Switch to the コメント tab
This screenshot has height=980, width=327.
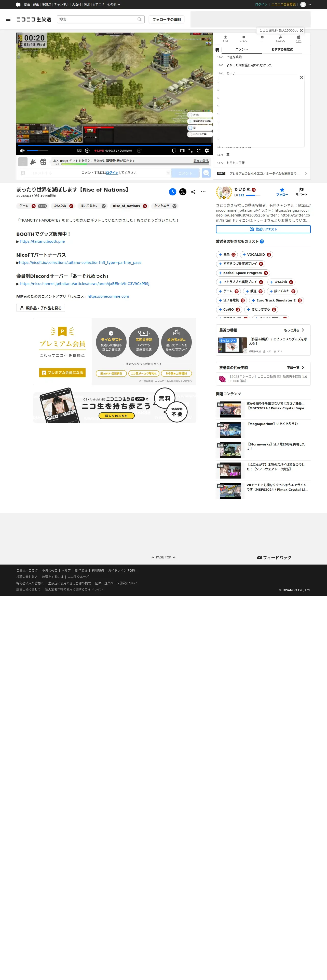[x=241, y=49]
